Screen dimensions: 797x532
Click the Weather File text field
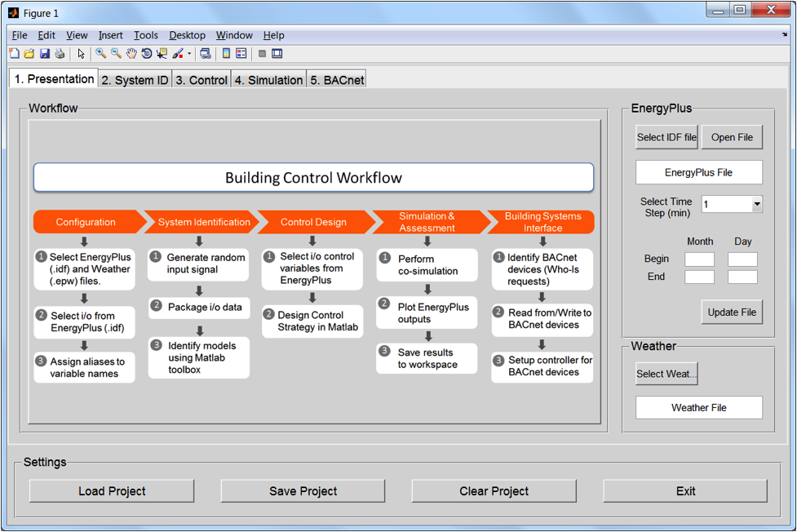tap(699, 407)
